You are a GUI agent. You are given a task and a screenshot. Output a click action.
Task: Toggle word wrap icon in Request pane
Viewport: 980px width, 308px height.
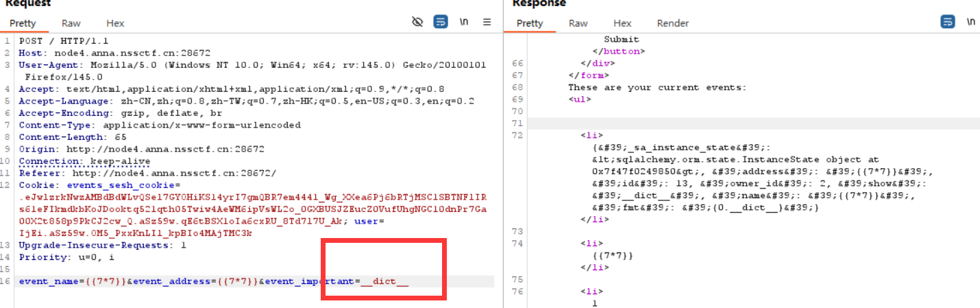441,22
